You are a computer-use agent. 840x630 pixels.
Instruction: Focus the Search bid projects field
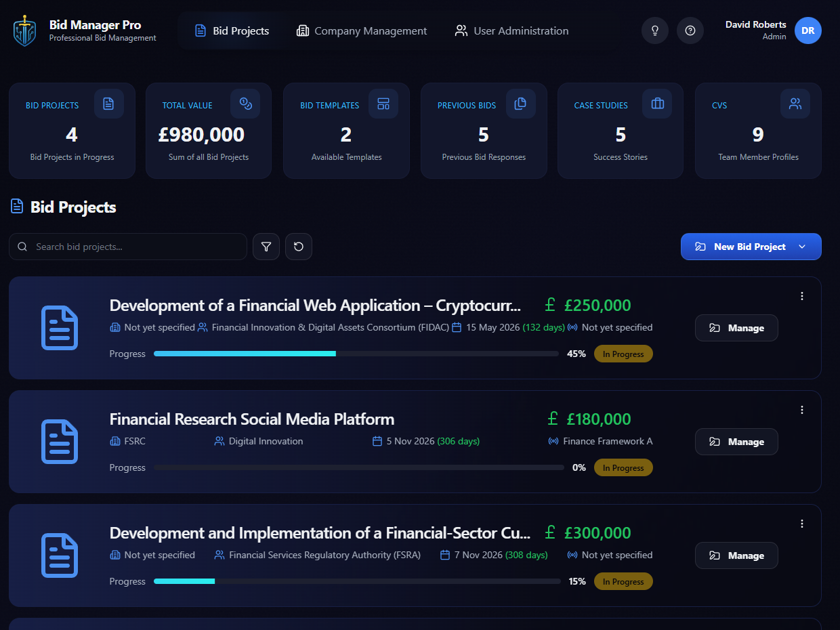[135, 247]
